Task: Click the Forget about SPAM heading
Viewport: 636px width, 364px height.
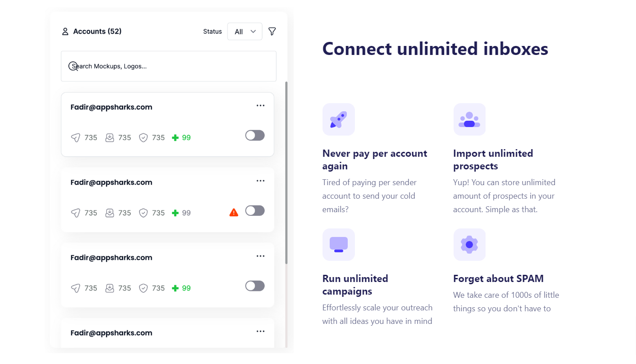Action: [499, 278]
